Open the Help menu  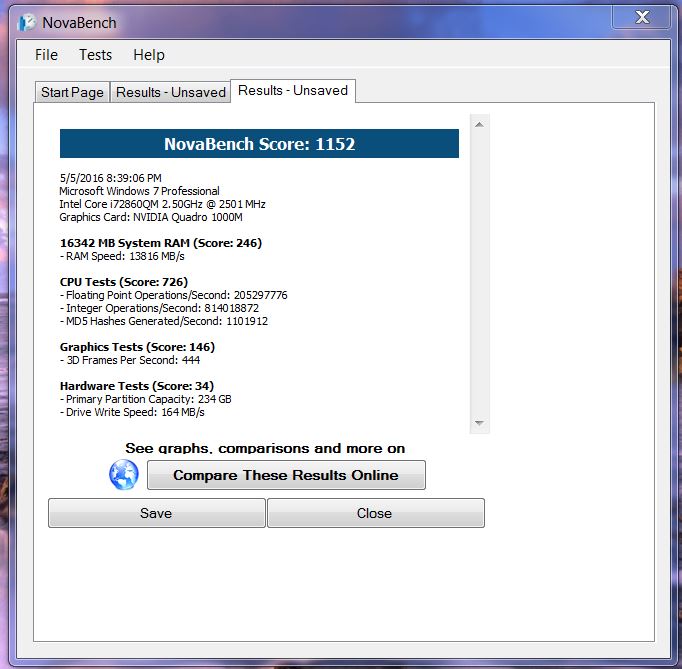coord(149,55)
